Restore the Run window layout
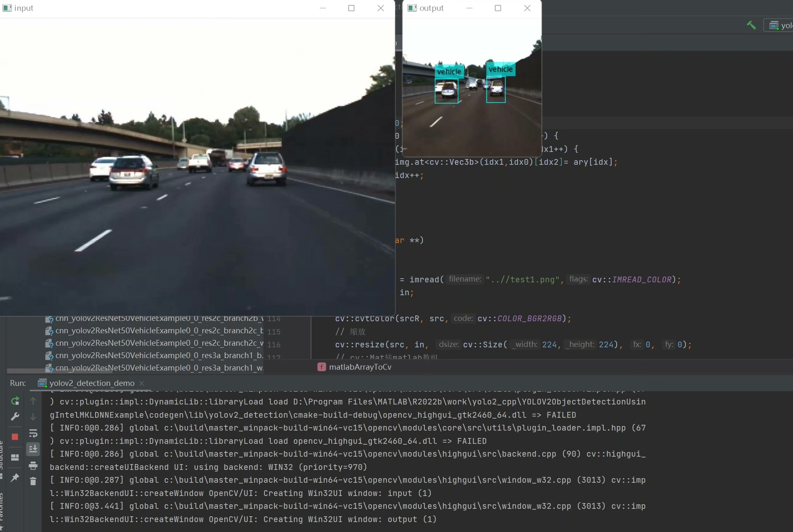 click(x=15, y=457)
